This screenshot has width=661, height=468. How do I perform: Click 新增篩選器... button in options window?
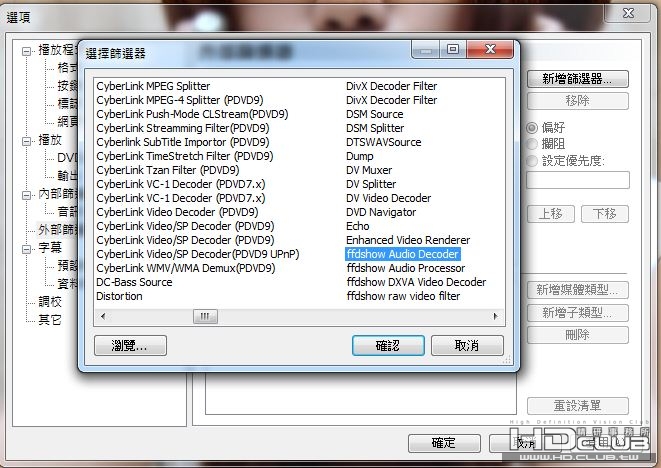point(578,79)
